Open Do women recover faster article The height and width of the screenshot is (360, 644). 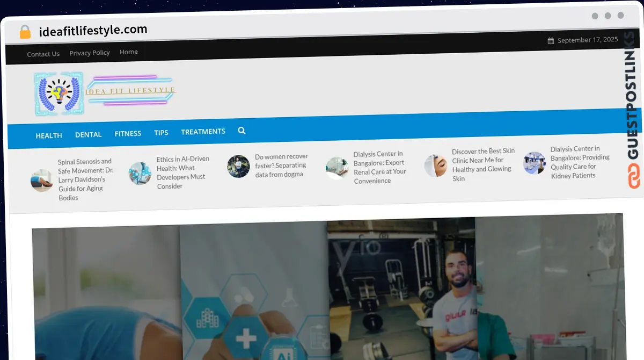pos(282,165)
